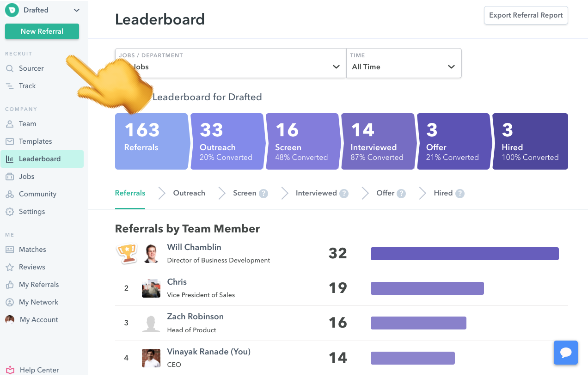Click the 3 Hired funnel card
Viewport: 588px width, 378px height.
click(530, 141)
